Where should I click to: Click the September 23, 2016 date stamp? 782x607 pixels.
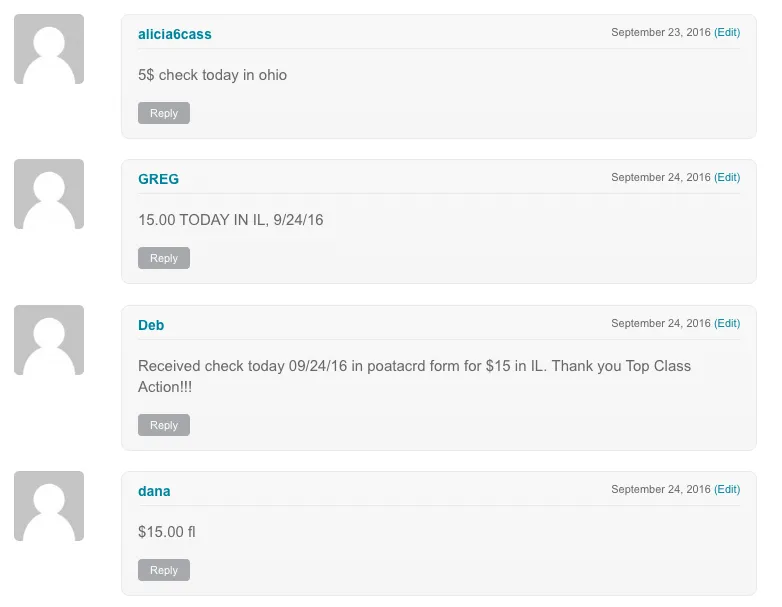tap(660, 32)
